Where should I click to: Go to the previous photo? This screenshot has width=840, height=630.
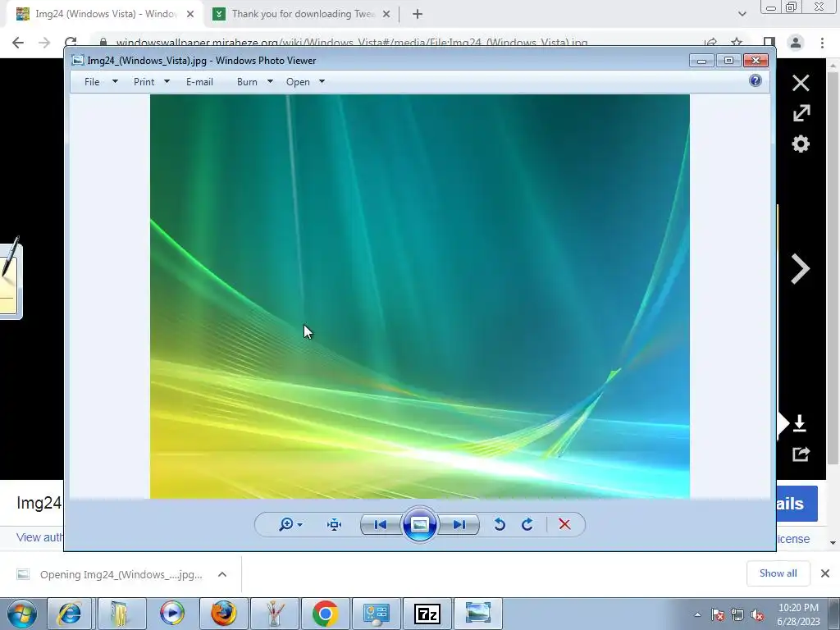[x=381, y=524]
